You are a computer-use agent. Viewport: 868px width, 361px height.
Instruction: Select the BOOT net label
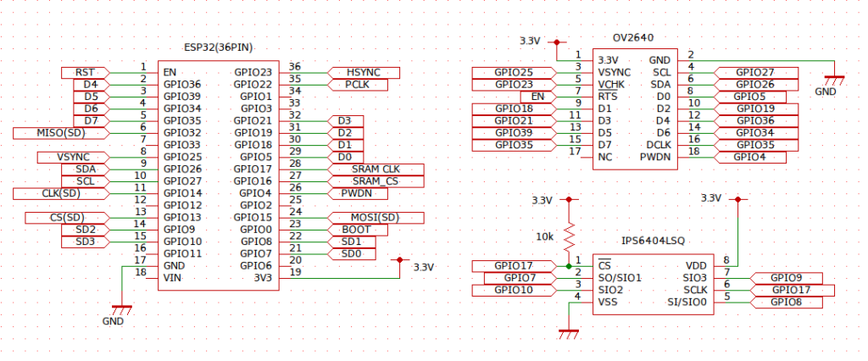pyautogui.click(x=358, y=230)
